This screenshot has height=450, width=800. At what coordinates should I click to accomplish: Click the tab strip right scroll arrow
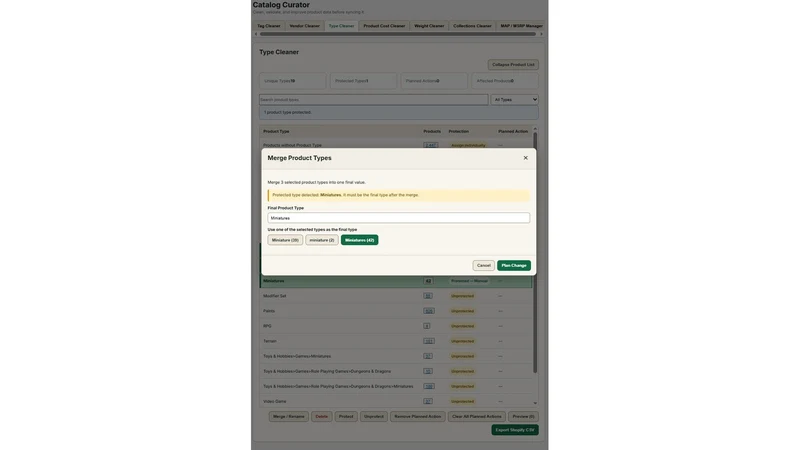541,34
